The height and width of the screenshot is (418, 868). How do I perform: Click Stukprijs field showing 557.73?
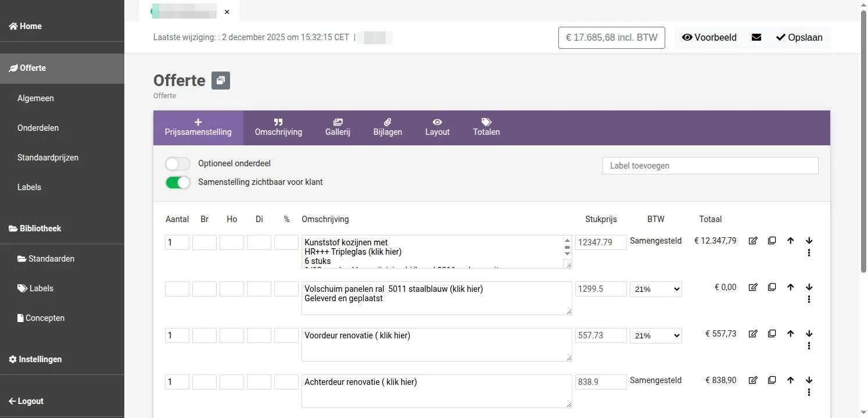(601, 335)
